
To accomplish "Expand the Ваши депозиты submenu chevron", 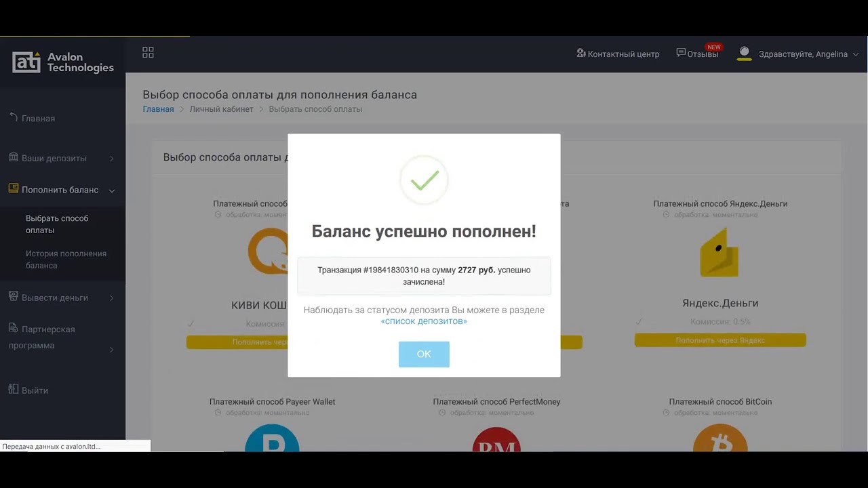I will [x=112, y=159].
